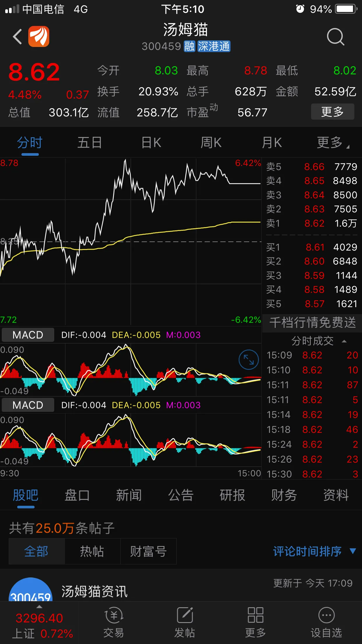Screen dimensions: 362x644
Task: Tap the 15:18 trade row with volume 46
Action: pos(312,429)
